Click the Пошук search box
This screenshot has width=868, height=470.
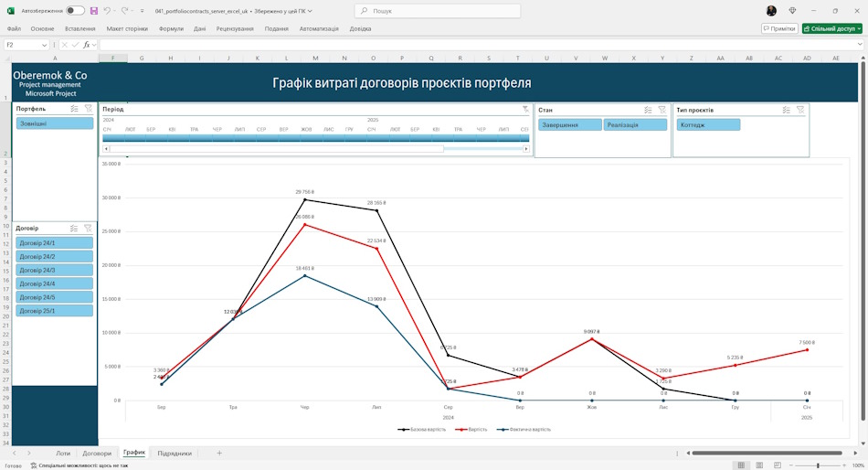438,11
